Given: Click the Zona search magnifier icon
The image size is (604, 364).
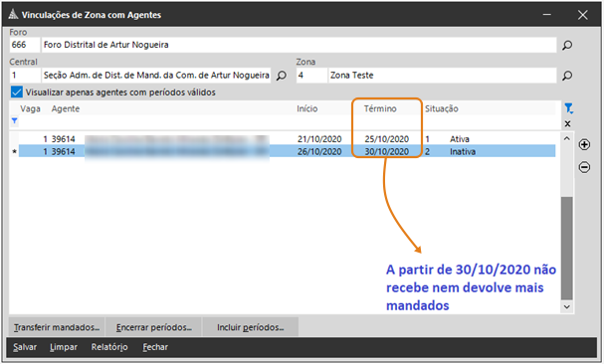Looking at the screenshot, I should click(566, 76).
